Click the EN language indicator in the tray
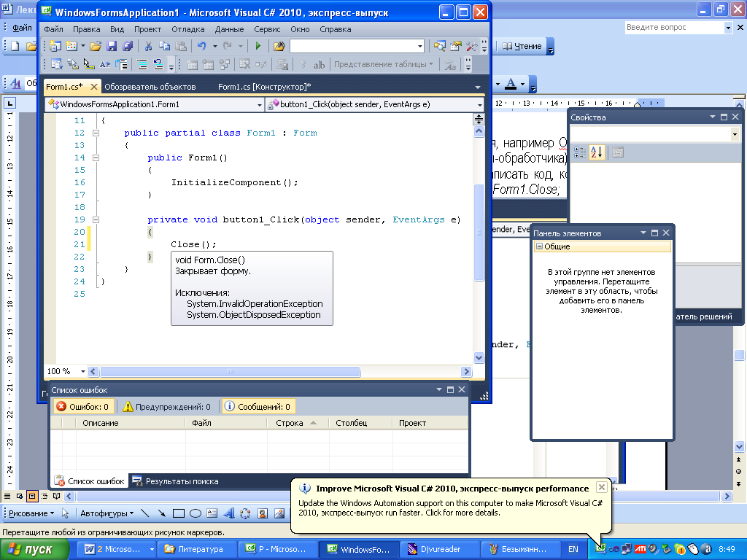The width and height of the screenshot is (747, 560). tap(573, 549)
